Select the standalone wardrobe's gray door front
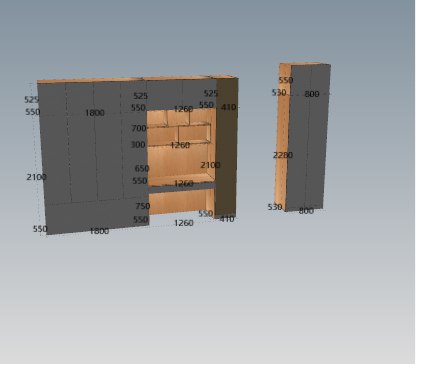 (x=308, y=137)
